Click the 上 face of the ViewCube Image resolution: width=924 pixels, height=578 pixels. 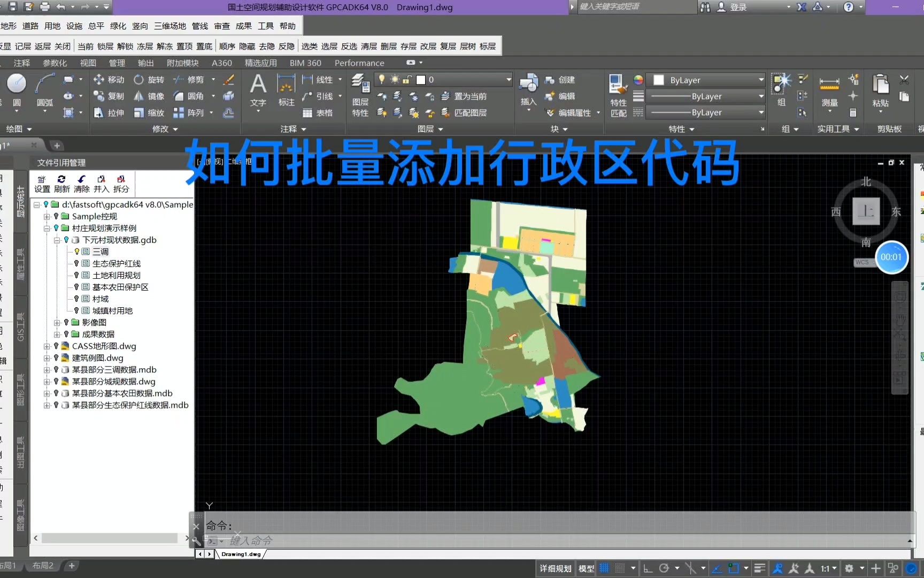[x=866, y=211]
